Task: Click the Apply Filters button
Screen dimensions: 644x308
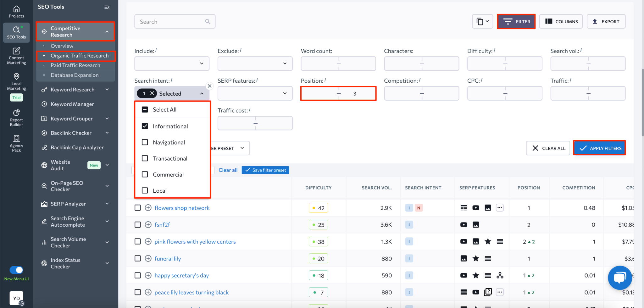Action: click(x=599, y=148)
